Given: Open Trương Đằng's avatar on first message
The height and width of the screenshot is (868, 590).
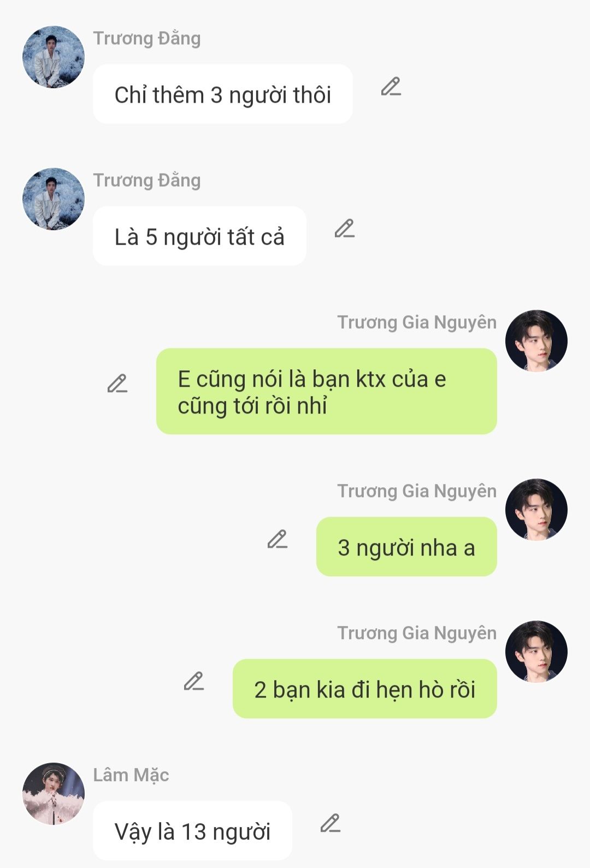Looking at the screenshot, I should pos(54,57).
